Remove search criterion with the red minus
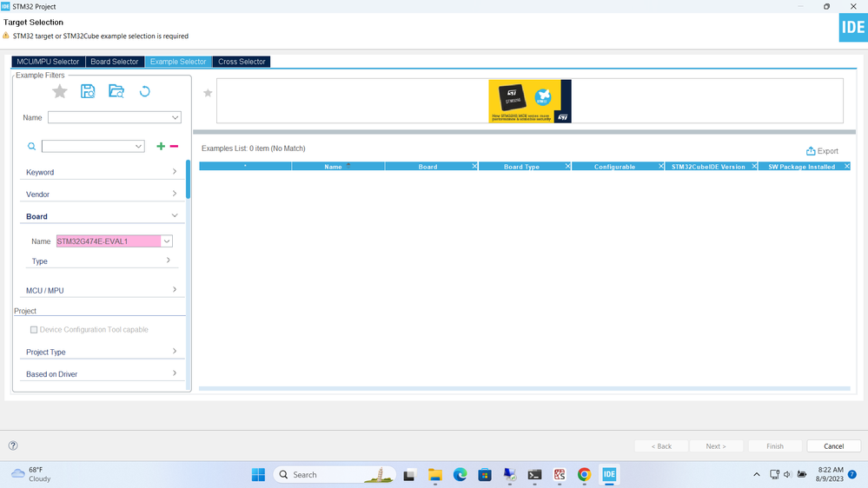This screenshot has width=868, height=488. pos(174,146)
